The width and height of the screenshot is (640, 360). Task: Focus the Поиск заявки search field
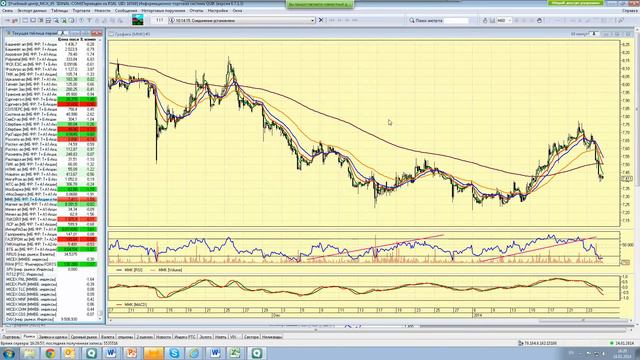point(456,20)
